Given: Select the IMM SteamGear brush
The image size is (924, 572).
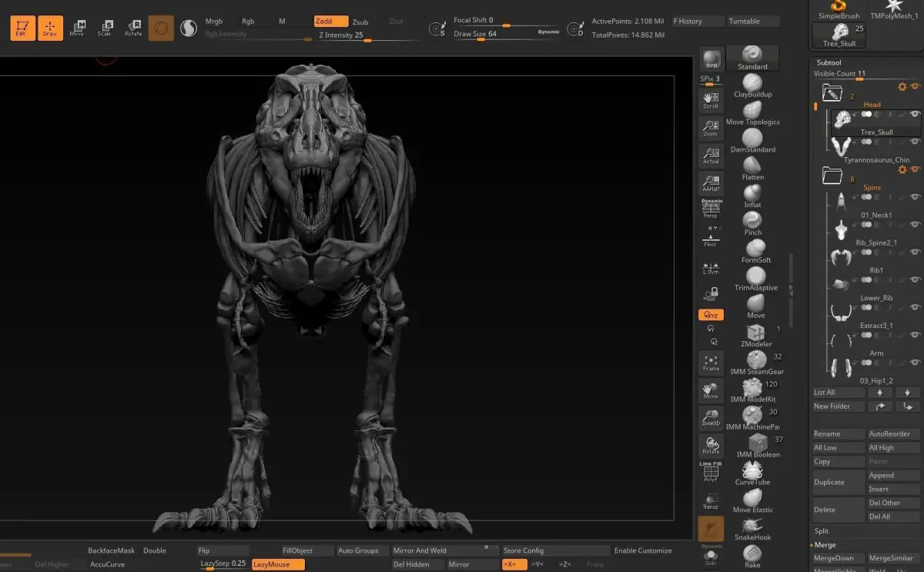Looking at the screenshot, I should coord(755,363).
